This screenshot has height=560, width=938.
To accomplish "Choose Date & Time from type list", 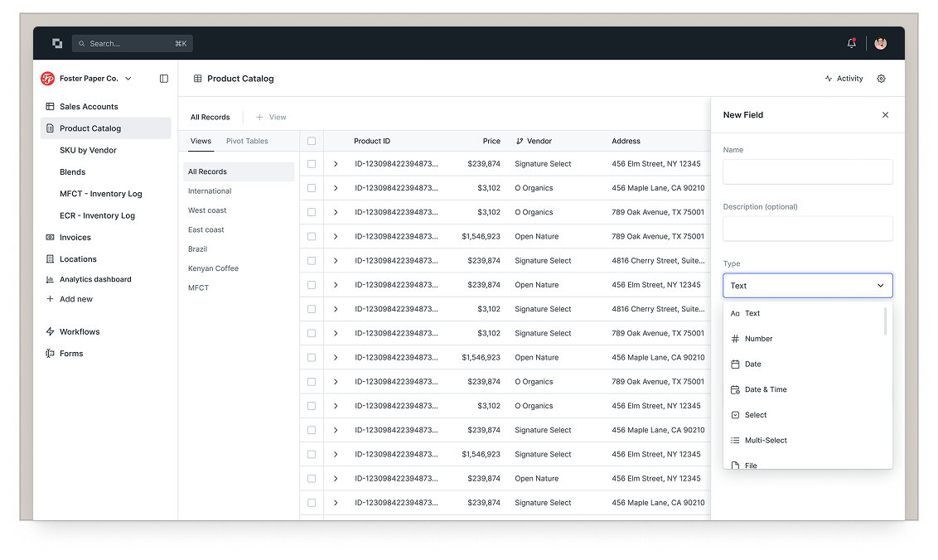I will 766,389.
